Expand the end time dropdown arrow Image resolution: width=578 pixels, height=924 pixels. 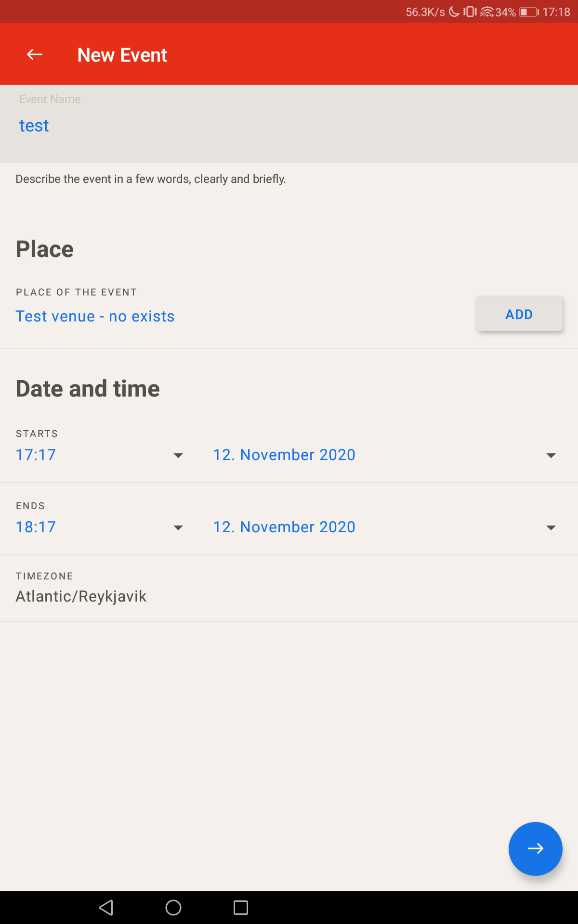(178, 527)
